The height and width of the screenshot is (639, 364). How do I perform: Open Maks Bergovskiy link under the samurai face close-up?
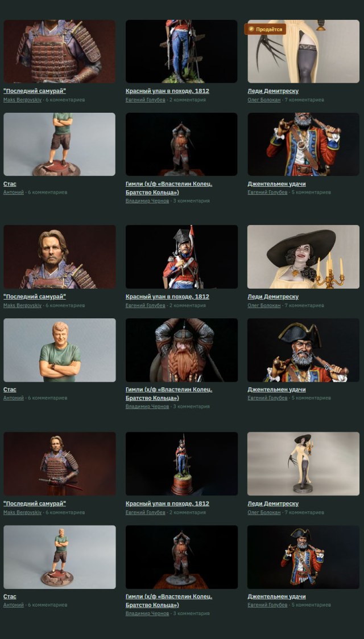tap(22, 305)
